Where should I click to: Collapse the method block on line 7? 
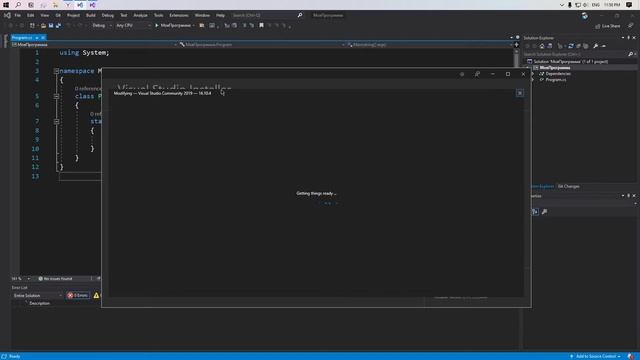[x=56, y=121]
